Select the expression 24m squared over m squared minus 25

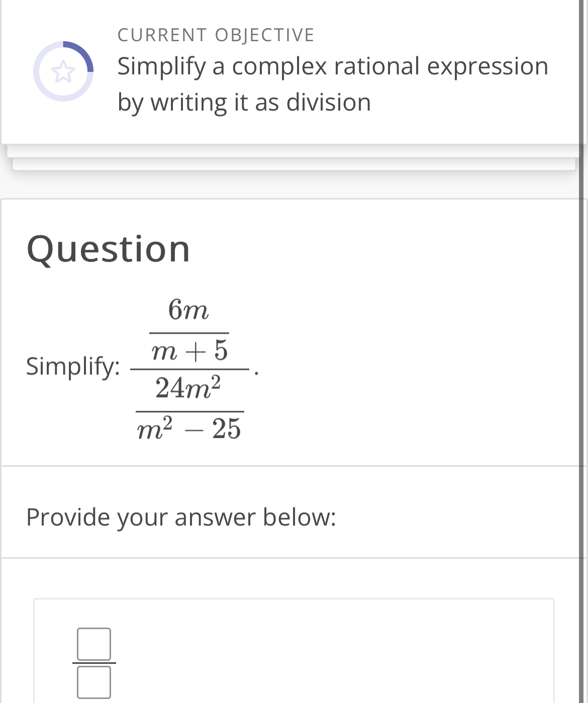[189, 407]
